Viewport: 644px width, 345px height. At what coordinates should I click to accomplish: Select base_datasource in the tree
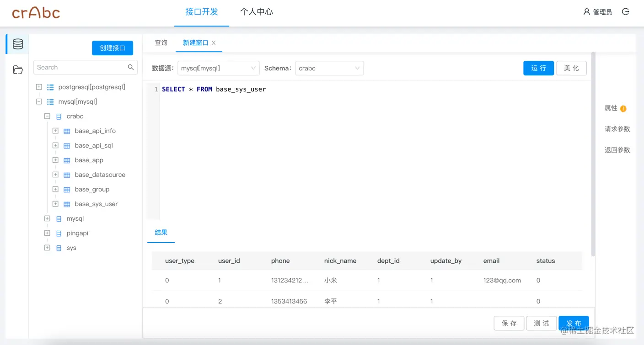pos(100,175)
